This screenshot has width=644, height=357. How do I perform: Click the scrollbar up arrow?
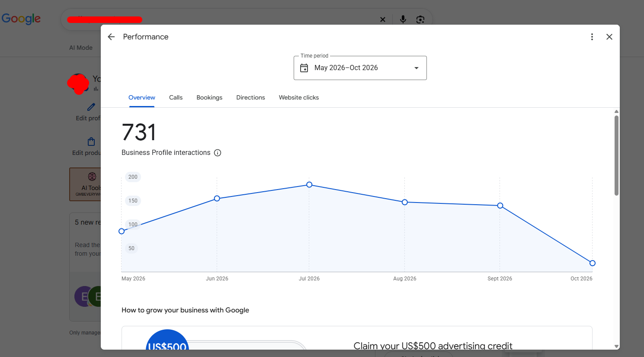coord(616,112)
